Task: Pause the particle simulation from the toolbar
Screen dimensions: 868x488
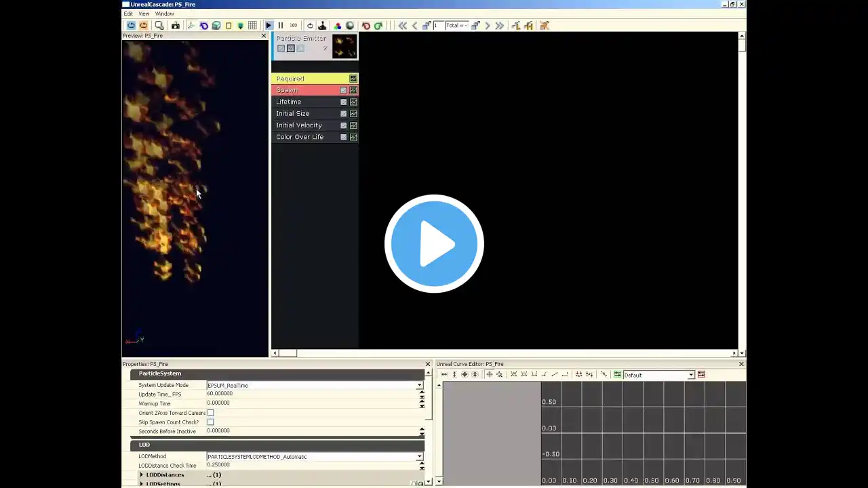Action: point(281,26)
